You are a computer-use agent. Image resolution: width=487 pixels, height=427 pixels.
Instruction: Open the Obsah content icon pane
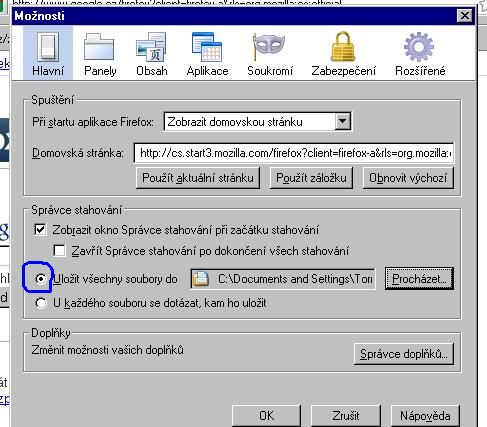152,53
